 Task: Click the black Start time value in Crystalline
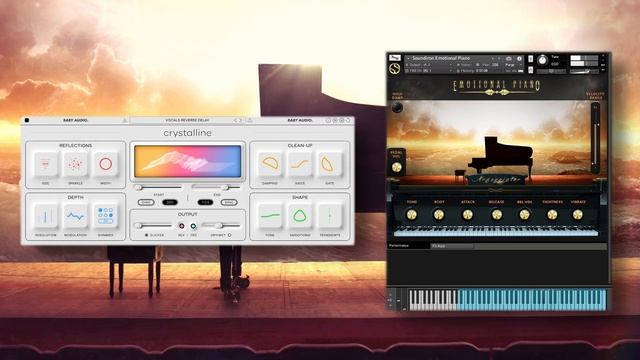pyautogui.click(x=169, y=202)
